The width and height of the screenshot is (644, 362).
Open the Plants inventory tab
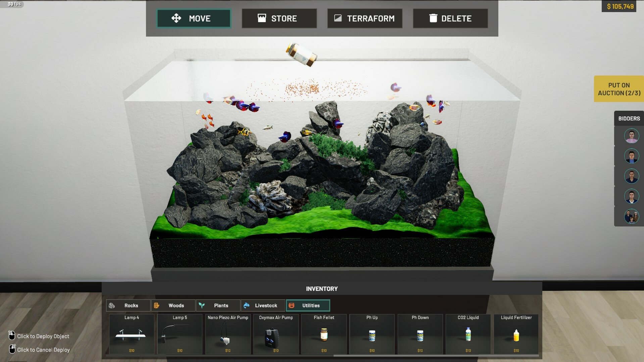(218, 305)
